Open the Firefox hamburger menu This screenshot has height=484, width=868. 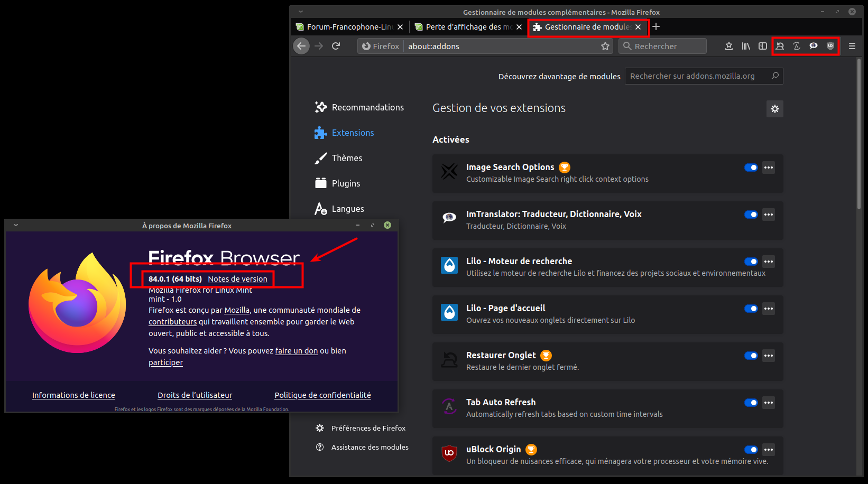852,46
